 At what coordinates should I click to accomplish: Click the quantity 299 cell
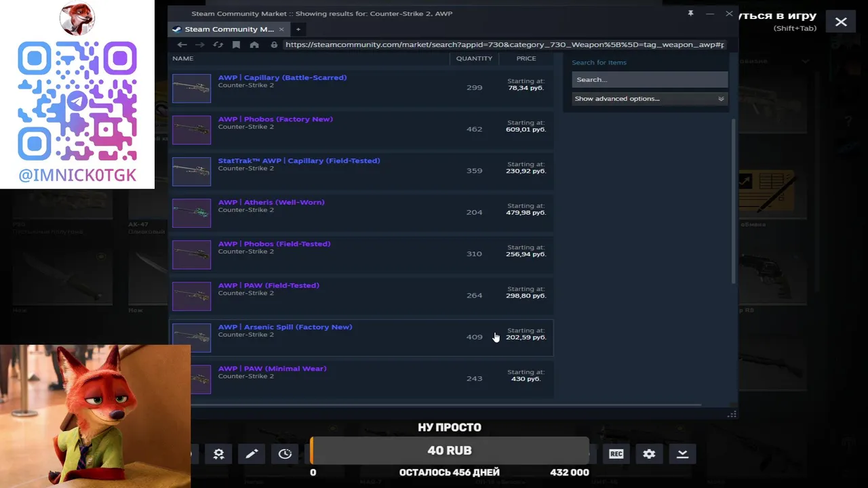tap(474, 87)
